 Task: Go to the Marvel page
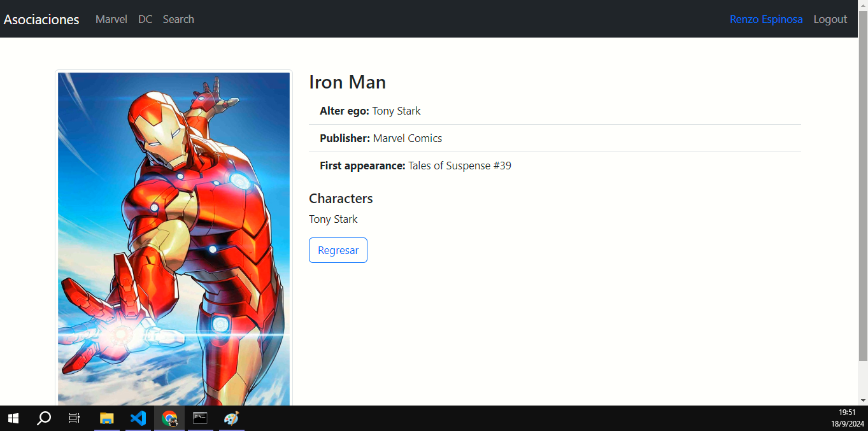pyautogui.click(x=111, y=19)
